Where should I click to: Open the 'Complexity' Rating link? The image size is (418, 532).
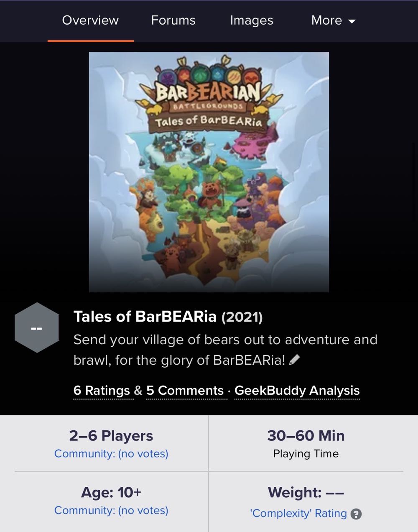click(x=298, y=514)
